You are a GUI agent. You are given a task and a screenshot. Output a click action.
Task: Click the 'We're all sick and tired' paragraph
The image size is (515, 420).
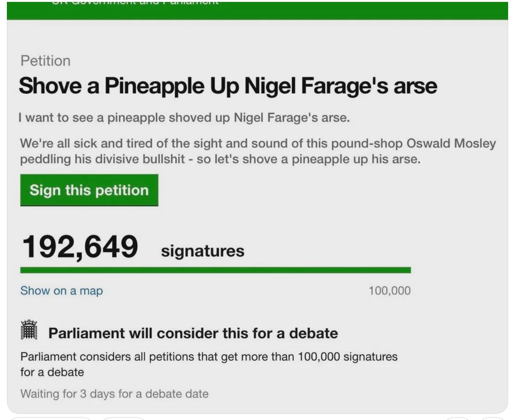[x=258, y=151]
